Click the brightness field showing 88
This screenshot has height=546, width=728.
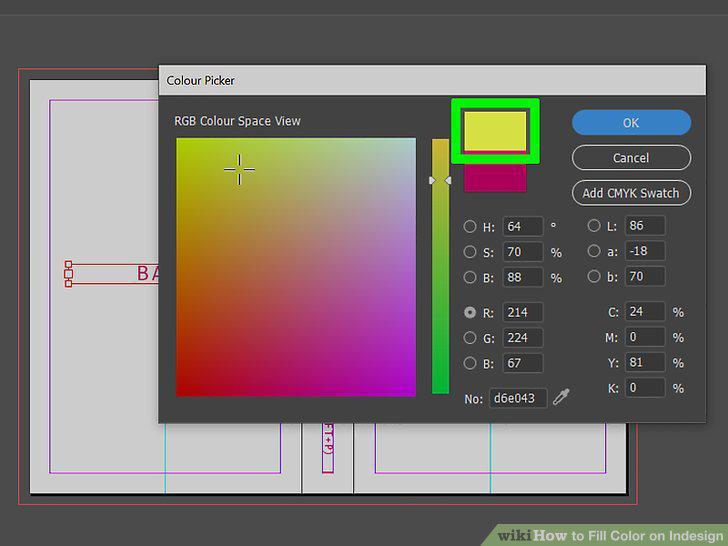(523, 278)
